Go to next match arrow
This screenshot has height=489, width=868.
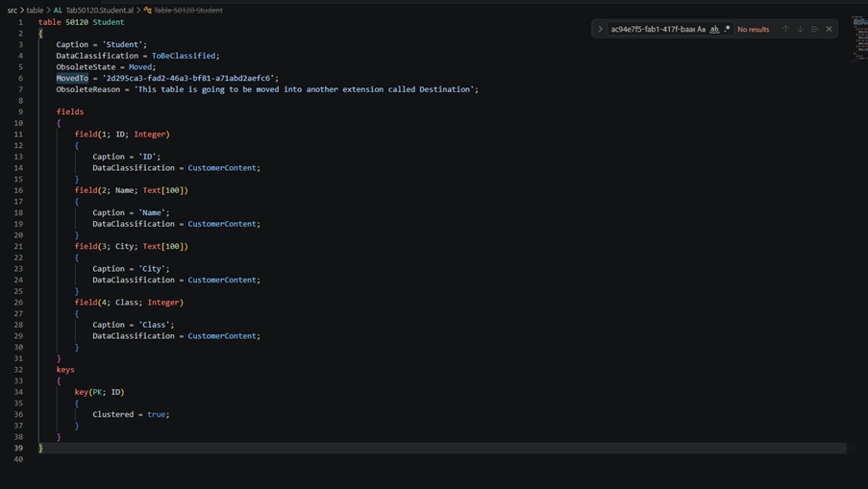(800, 30)
